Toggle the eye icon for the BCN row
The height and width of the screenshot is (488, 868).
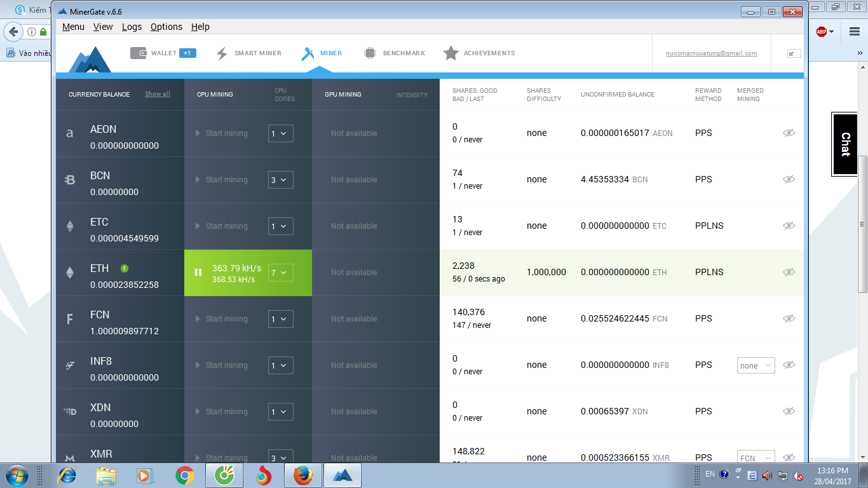pos(789,179)
